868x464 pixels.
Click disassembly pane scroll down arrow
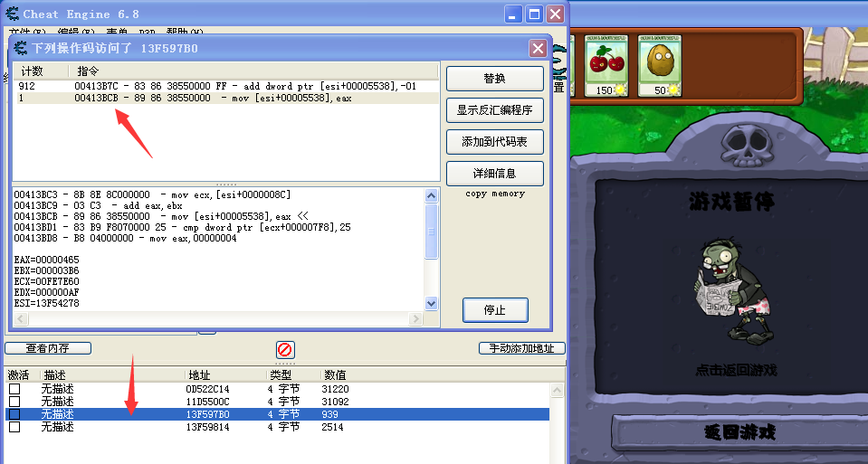click(431, 303)
